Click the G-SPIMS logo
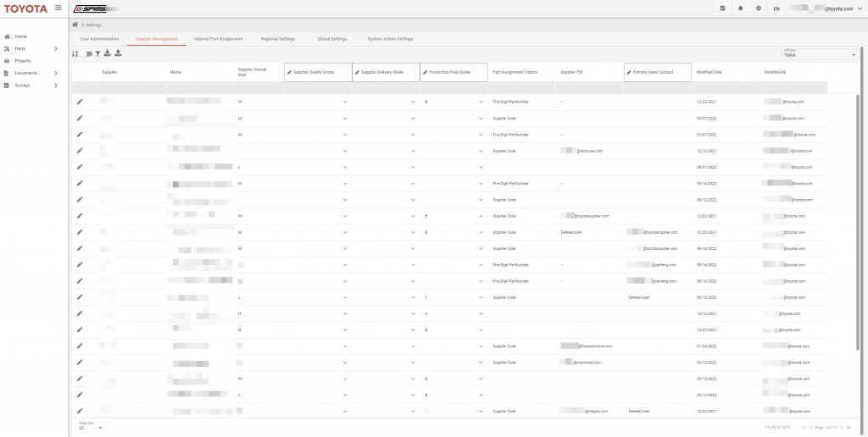Image resolution: width=868 pixels, height=437 pixels. click(97, 8)
